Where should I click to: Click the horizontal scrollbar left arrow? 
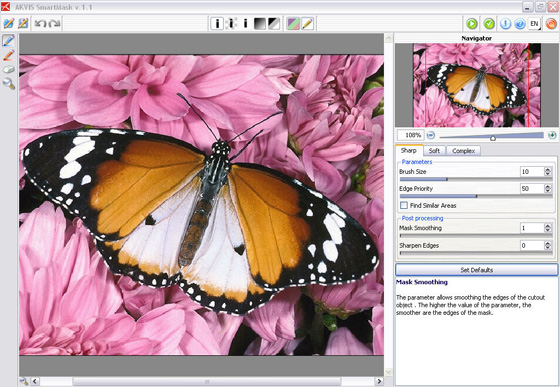[x=35, y=381]
